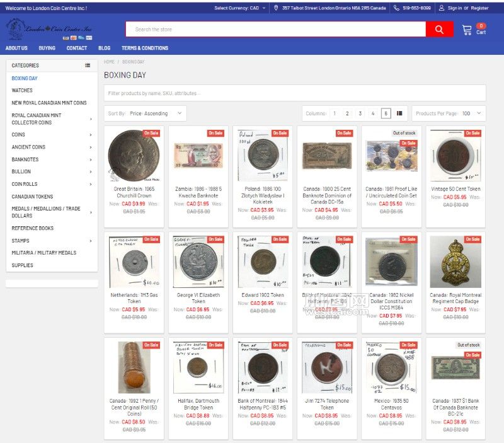Open Canada 1981 Proof Like Coin Set image
The width and height of the screenshot is (504, 443).
point(391,156)
